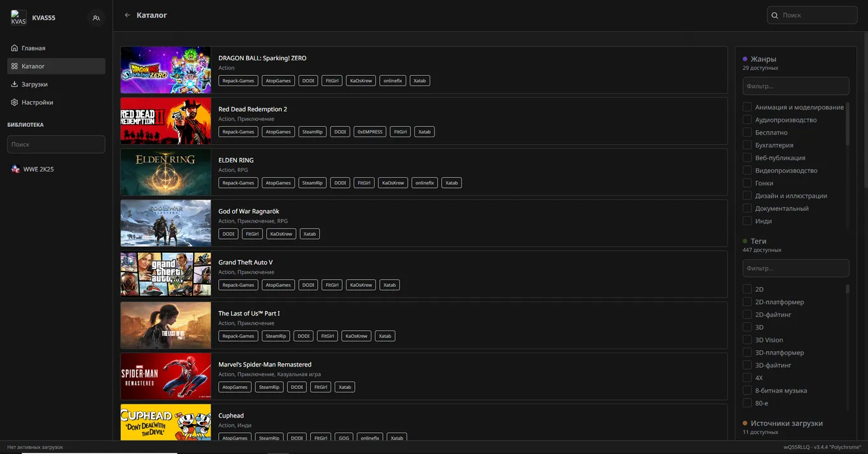The image size is (868, 454).
Task: Open Red Dead Redemption 2 cover thumbnail
Action: pyautogui.click(x=166, y=121)
